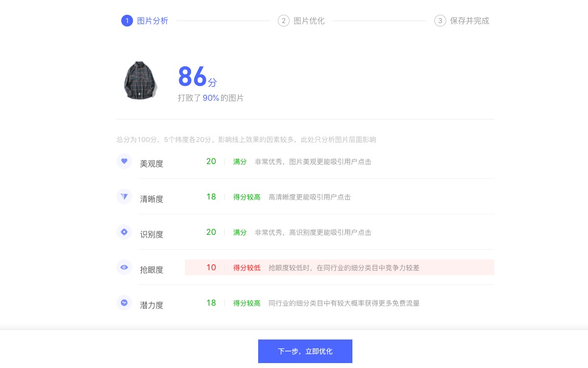
Task: Click the 打败了 90% 的图片 text
Action: 211,98
